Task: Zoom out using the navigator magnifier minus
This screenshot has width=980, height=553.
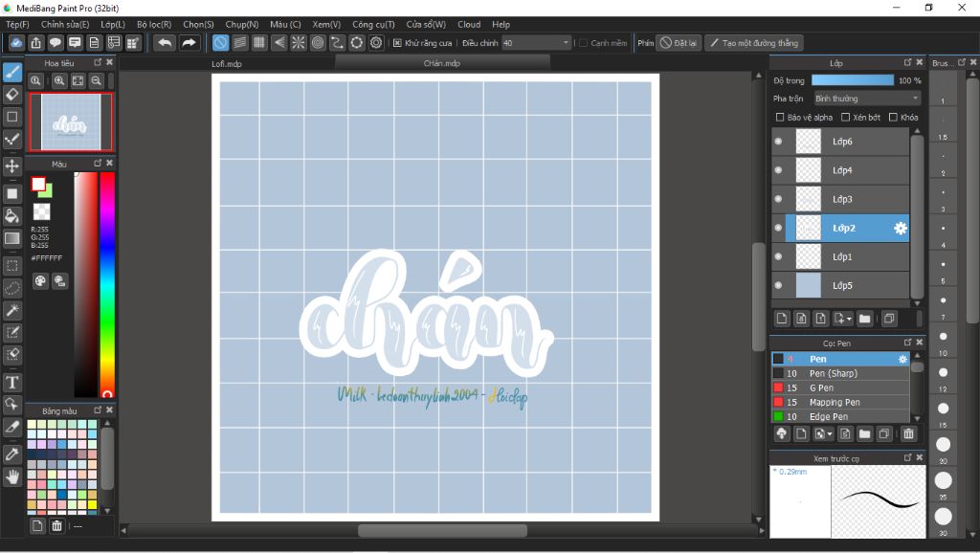Action: click(x=97, y=80)
